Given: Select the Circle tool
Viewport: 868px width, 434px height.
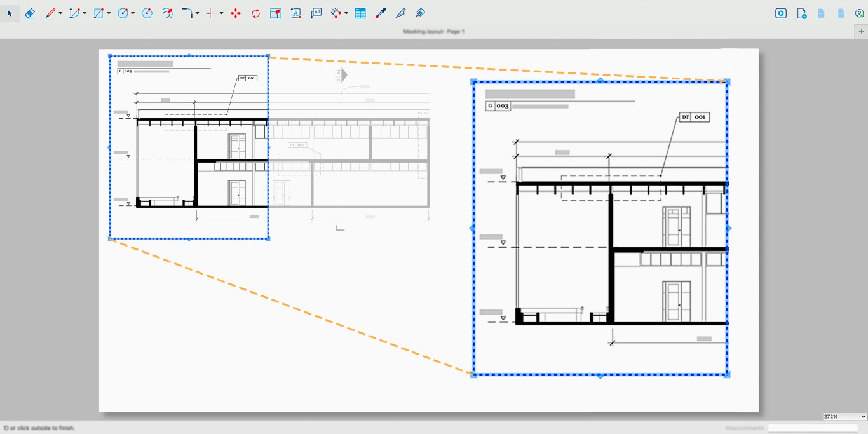Looking at the screenshot, I should [123, 13].
